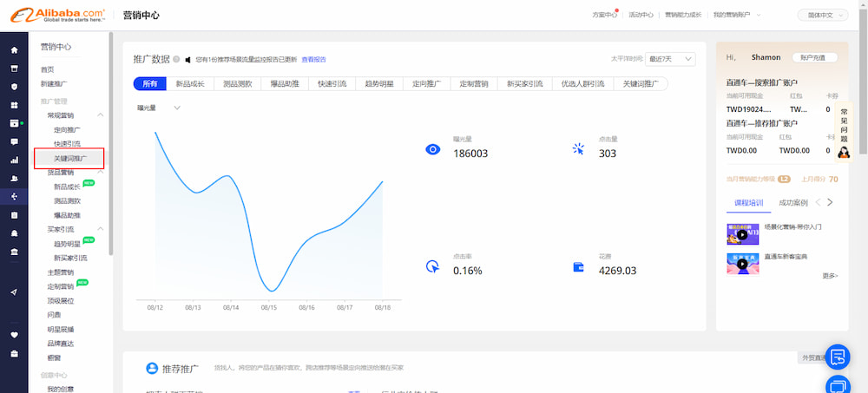
Task: Click the click-rate icon beside 0.16%
Action: [x=432, y=267]
